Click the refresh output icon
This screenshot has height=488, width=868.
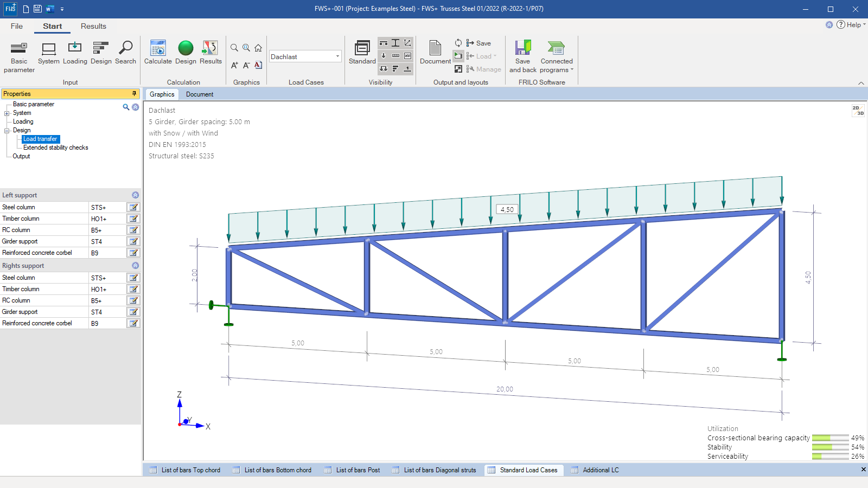coord(458,43)
